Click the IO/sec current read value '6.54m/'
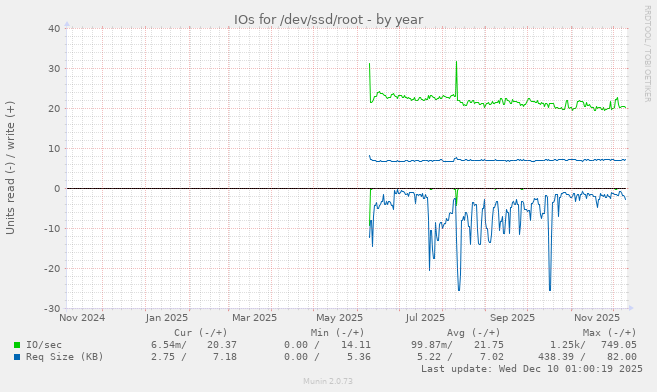The height and width of the screenshot is (392, 657). click(x=168, y=345)
